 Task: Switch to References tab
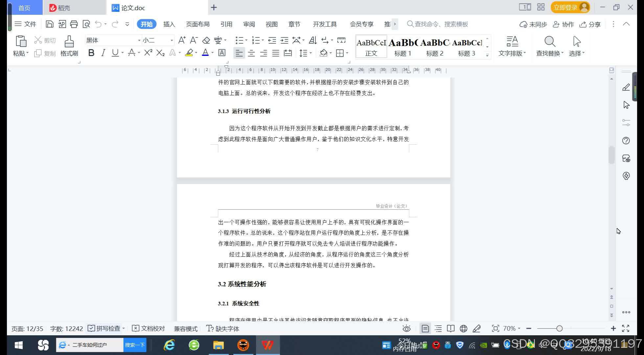click(226, 24)
